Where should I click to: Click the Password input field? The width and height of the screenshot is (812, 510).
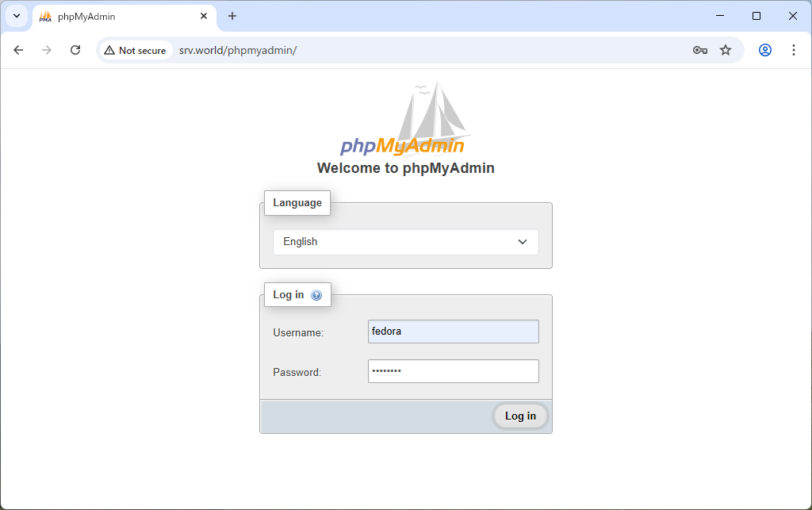tap(453, 371)
